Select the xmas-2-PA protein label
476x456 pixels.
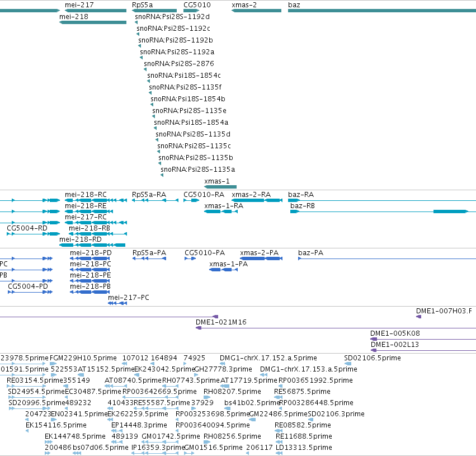[259, 253]
